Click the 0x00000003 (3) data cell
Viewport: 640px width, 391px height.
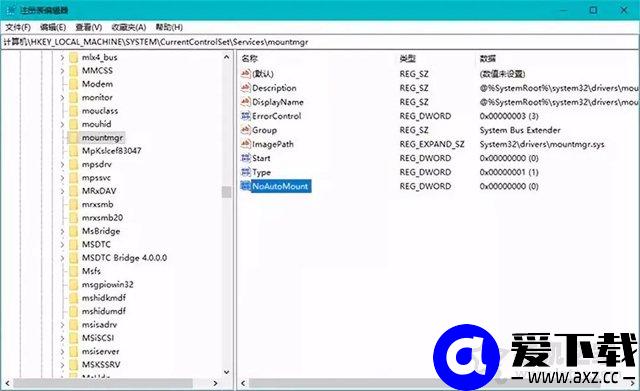[509, 116]
